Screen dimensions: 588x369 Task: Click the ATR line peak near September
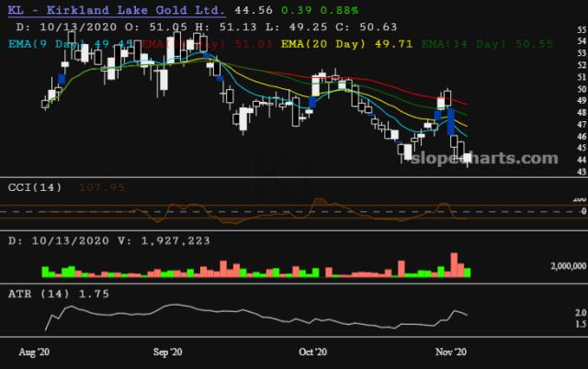(168, 306)
